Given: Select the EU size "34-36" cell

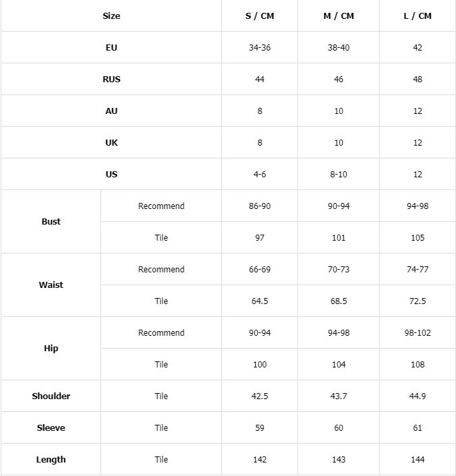Looking at the screenshot, I should point(260,48).
